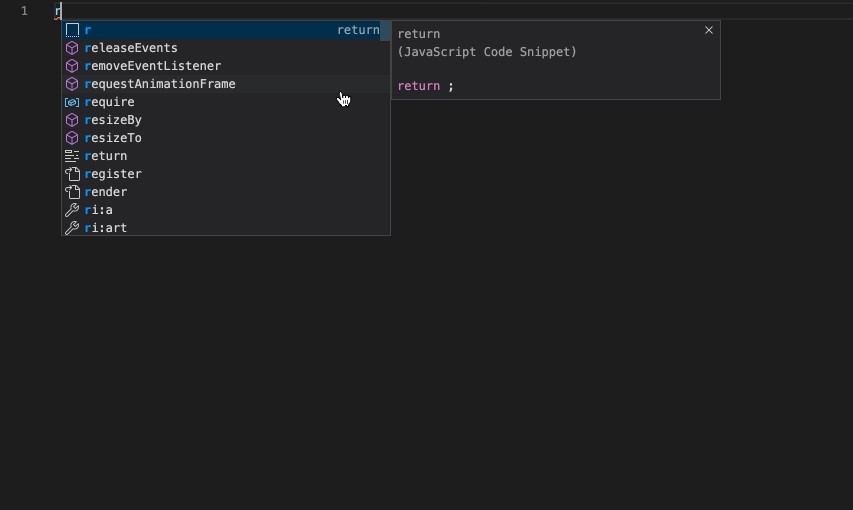This screenshot has width=853, height=510.
Task: Click line number 1 in the gutter
Action: pos(24,11)
